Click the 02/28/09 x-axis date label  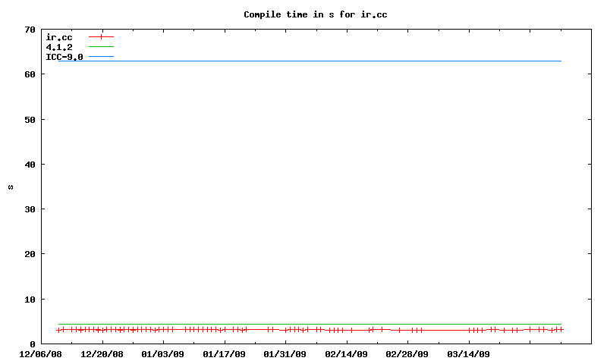point(407,353)
